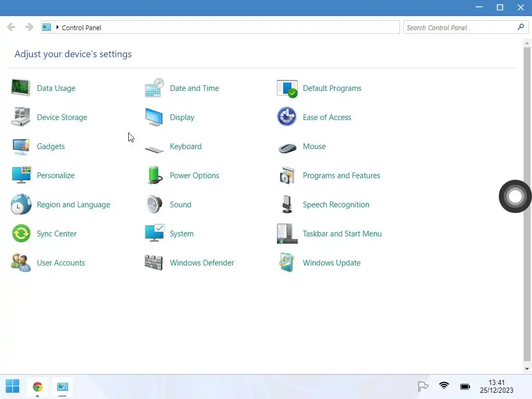532x399 pixels.
Task: Go forward with the right arrow
Action: (x=29, y=27)
